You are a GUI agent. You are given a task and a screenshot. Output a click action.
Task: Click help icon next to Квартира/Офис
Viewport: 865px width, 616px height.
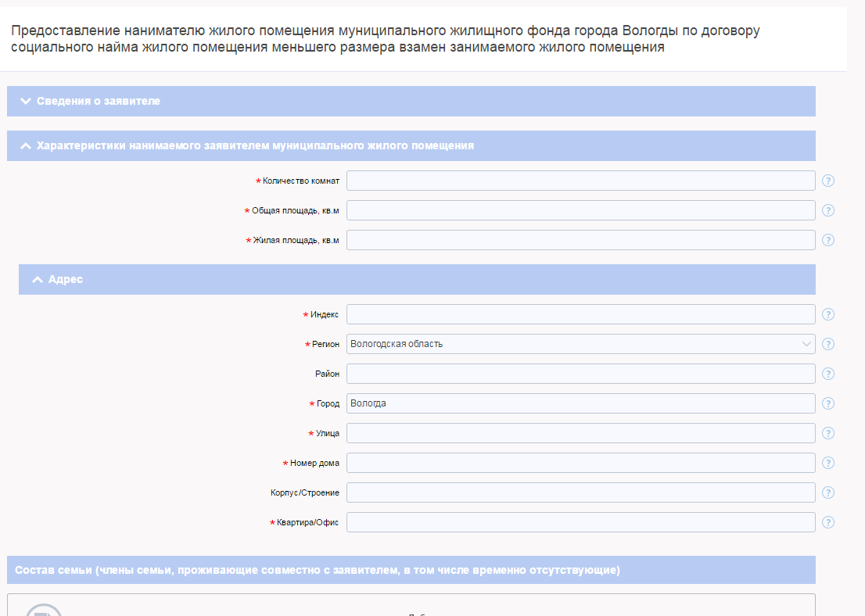tap(828, 522)
